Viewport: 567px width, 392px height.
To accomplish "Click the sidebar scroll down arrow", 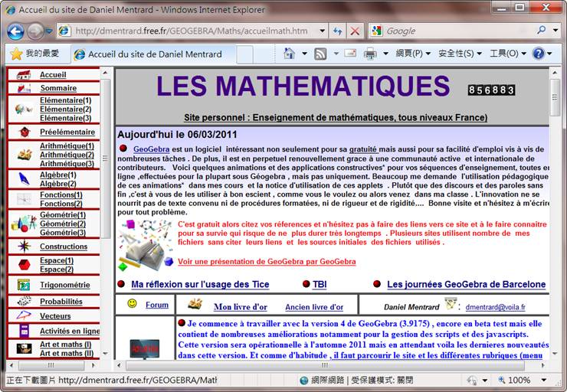I will tap(106, 354).
